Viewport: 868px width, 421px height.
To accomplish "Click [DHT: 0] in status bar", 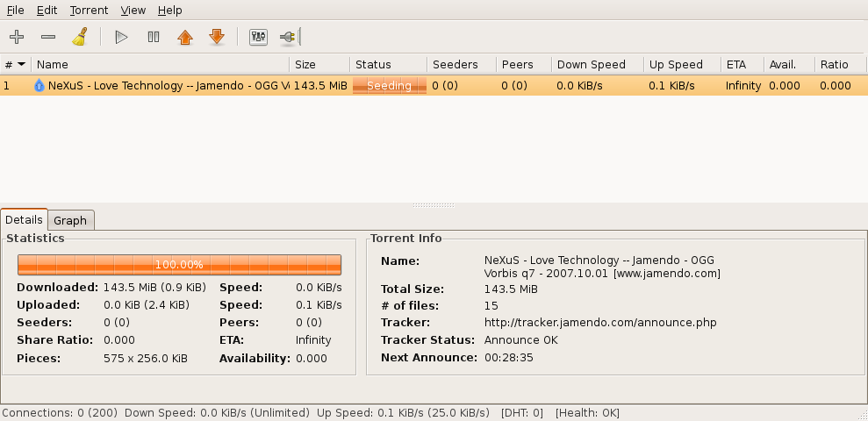I will pyautogui.click(x=522, y=413).
